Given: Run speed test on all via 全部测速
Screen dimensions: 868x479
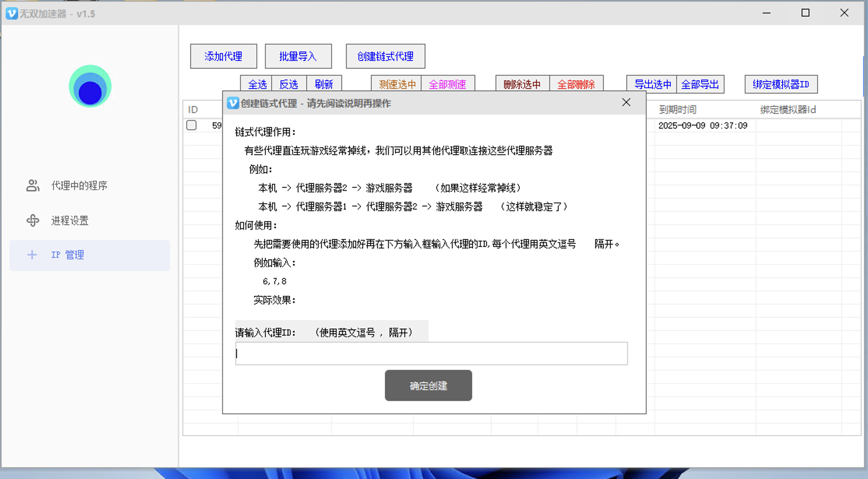Looking at the screenshot, I should (x=448, y=84).
